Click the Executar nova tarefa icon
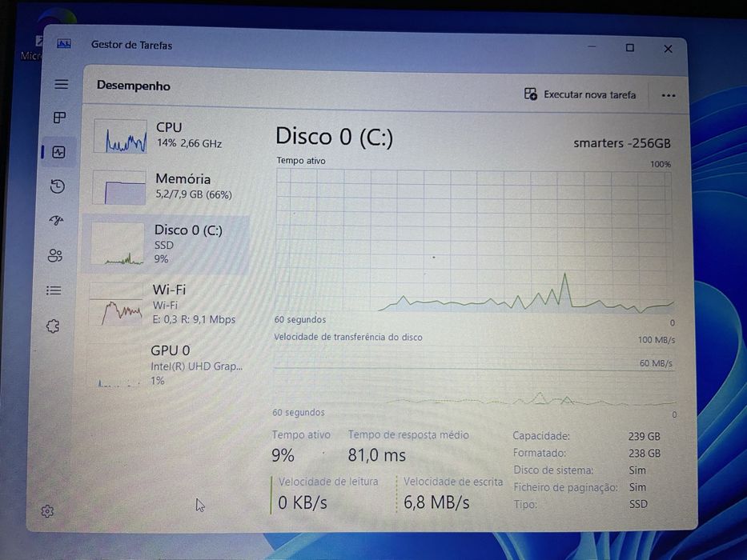 point(530,94)
